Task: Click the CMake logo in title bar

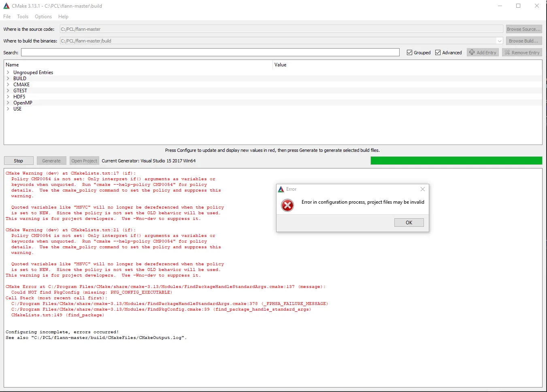Action: (6, 6)
